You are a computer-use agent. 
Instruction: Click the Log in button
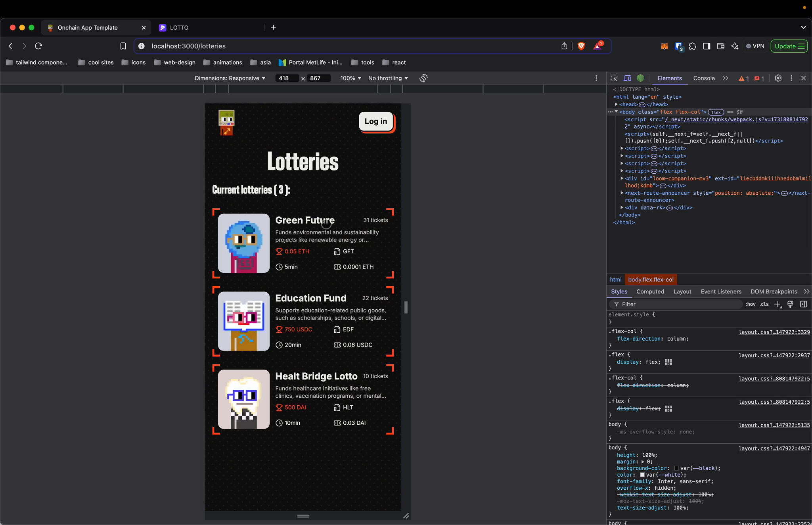376,121
